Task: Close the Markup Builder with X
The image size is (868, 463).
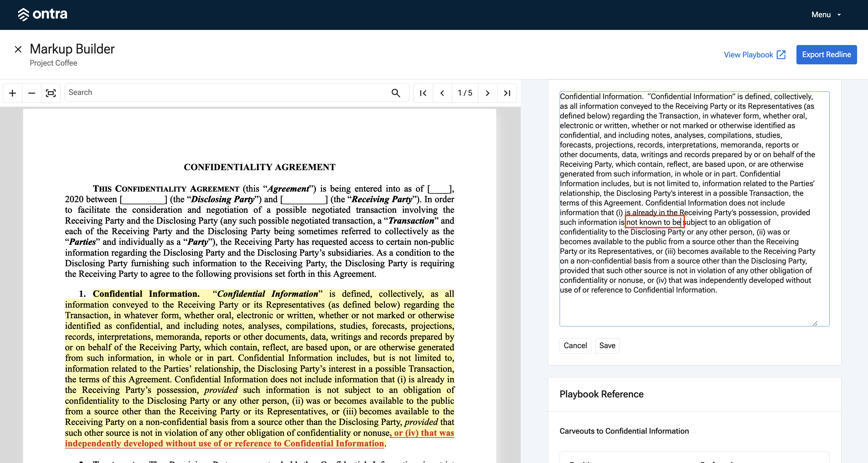Action: 18,49
